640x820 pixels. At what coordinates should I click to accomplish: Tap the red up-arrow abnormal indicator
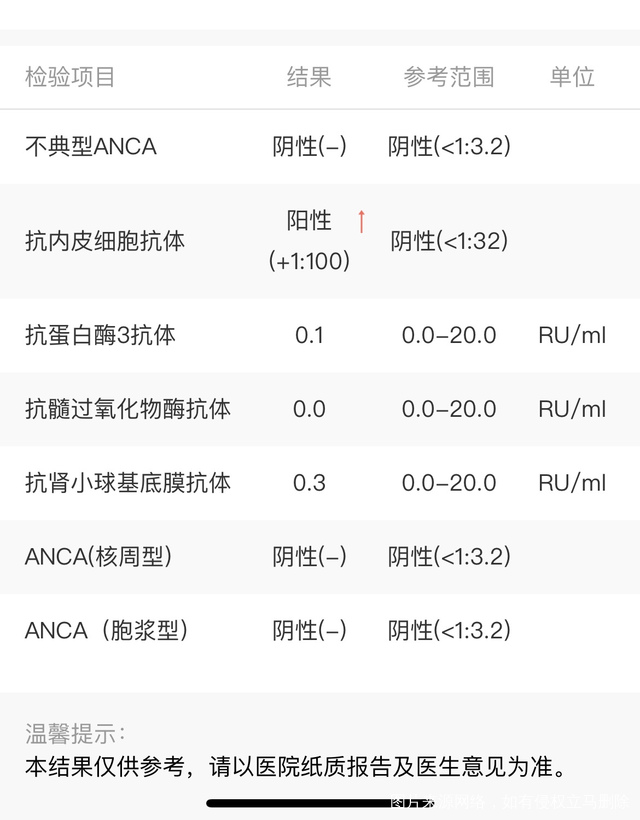click(361, 221)
